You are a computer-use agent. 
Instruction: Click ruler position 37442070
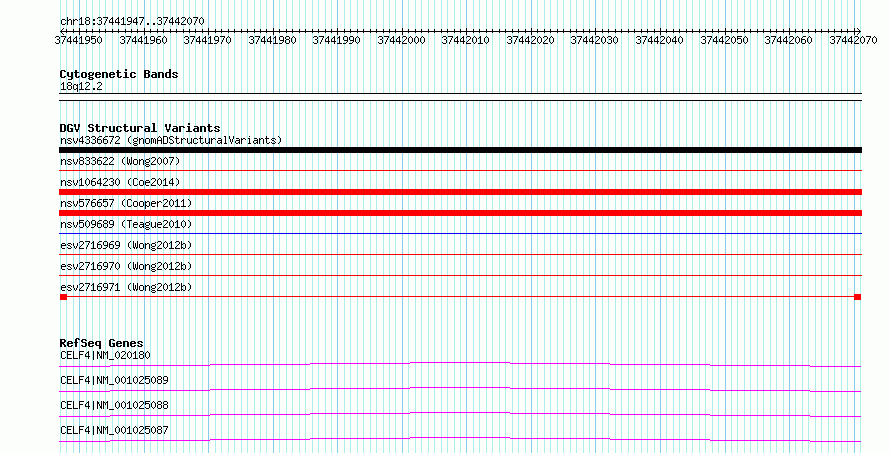853,40
